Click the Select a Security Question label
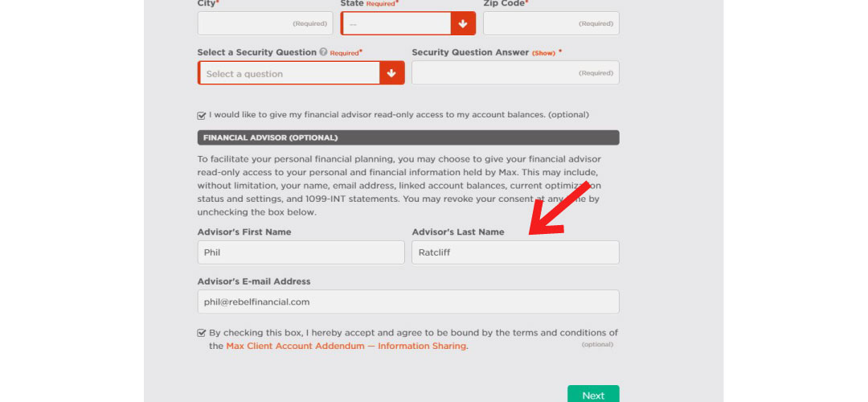This screenshot has width=868, height=402. pyautogui.click(x=257, y=52)
